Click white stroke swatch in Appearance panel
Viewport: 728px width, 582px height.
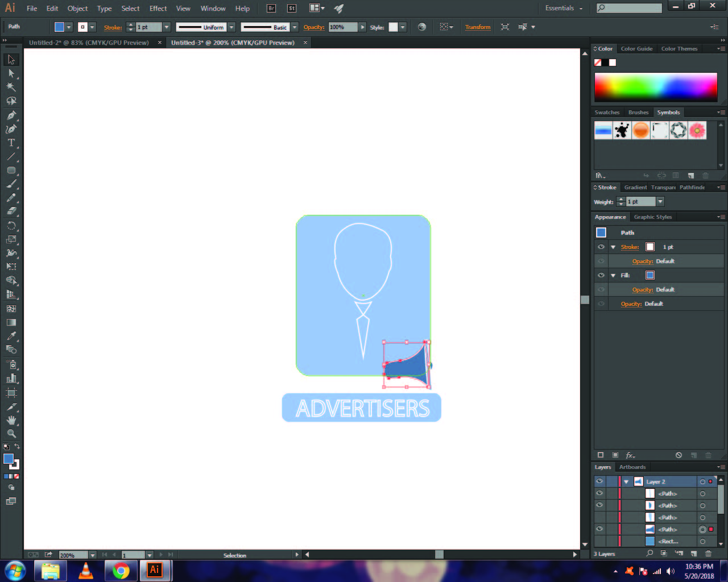point(650,247)
